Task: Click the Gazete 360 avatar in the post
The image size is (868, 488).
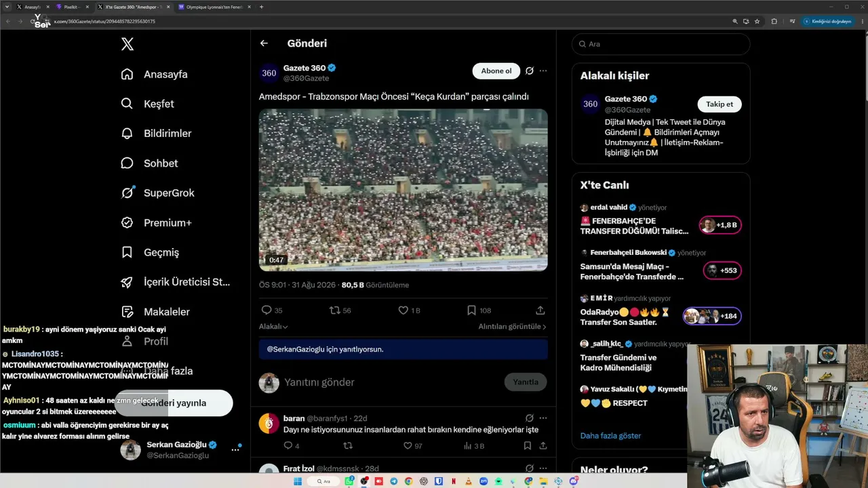Action: (269, 73)
